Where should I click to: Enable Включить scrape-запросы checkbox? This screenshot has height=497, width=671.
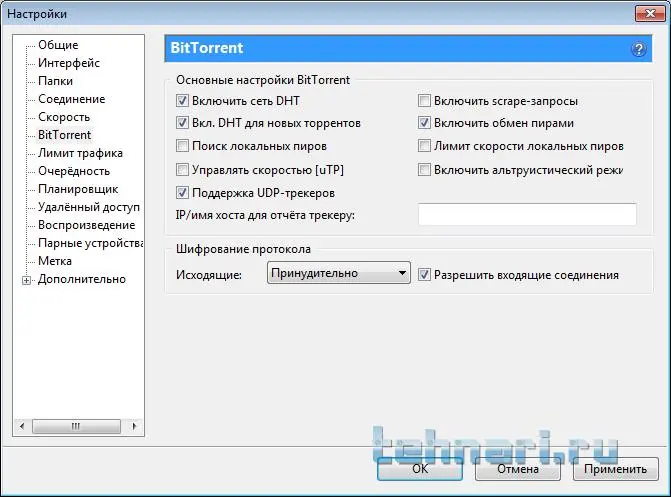pyautogui.click(x=424, y=101)
